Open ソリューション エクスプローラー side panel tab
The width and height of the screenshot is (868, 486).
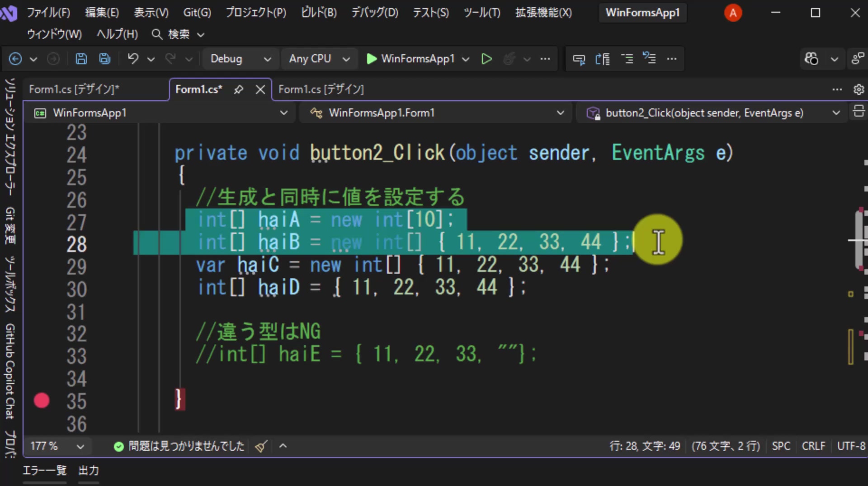pos(10,136)
